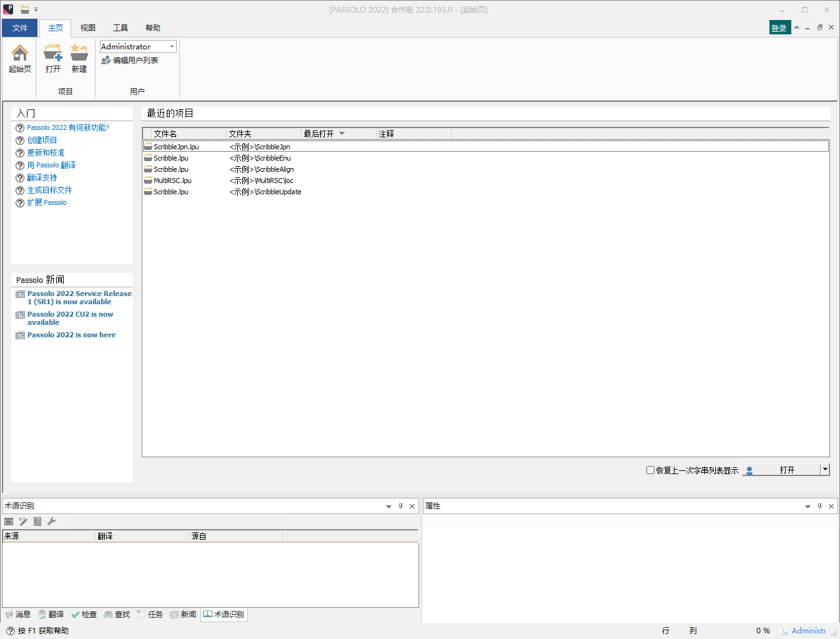Pin the 属性 panel

point(819,507)
